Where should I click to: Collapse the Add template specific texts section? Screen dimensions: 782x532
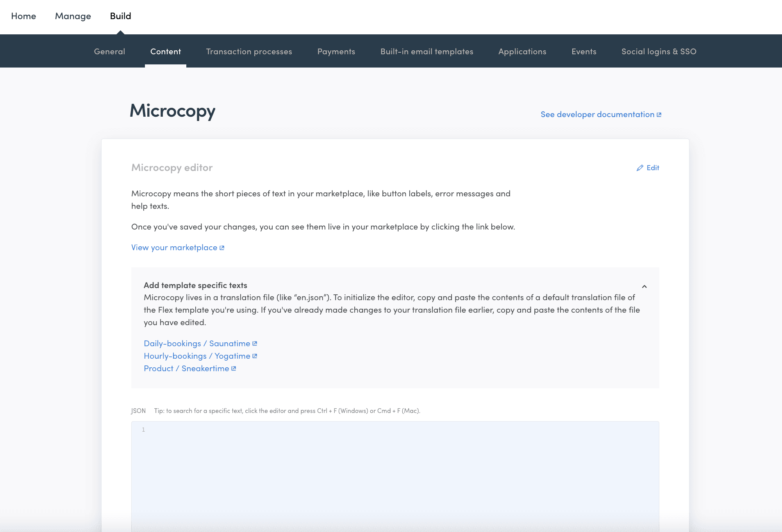[644, 286]
